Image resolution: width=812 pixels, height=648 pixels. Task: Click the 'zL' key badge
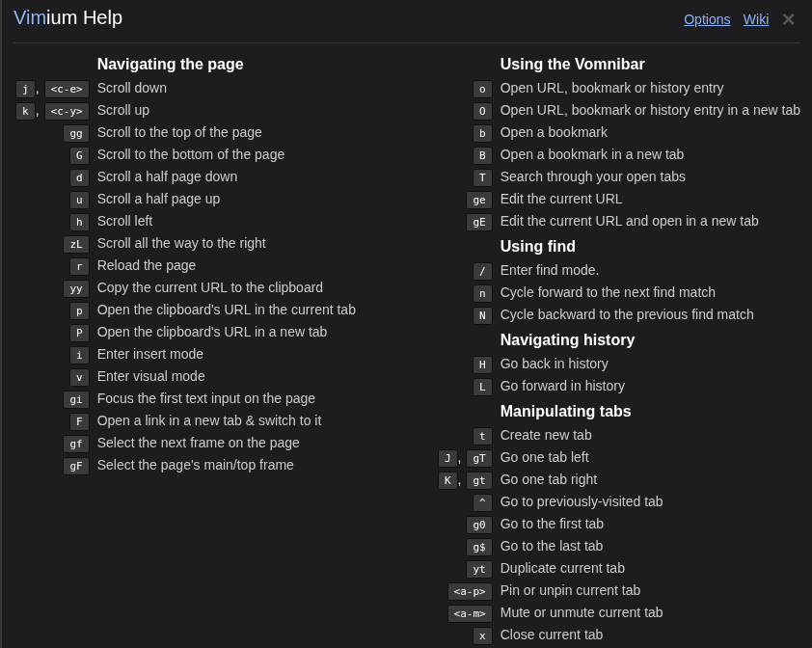[76, 245]
